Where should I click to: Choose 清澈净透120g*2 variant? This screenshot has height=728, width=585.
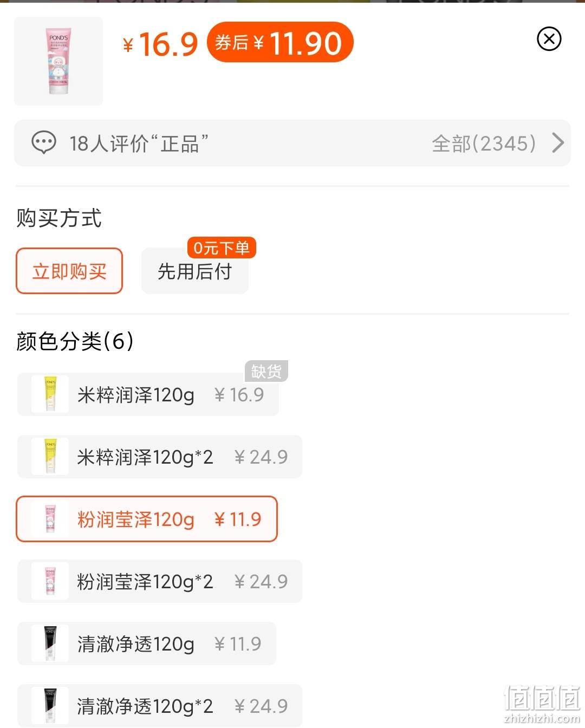[x=160, y=706]
